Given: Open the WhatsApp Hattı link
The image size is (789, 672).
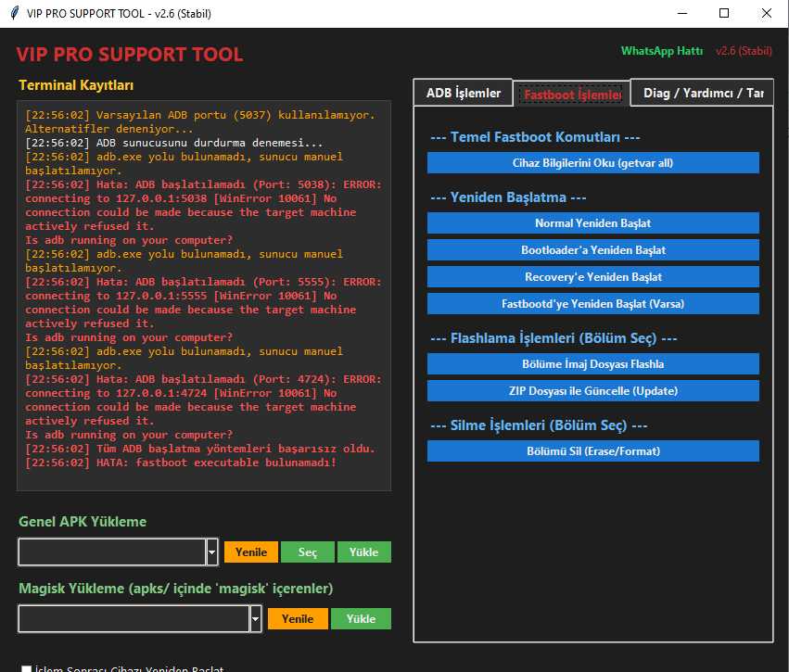Looking at the screenshot, I should (662, 51).
